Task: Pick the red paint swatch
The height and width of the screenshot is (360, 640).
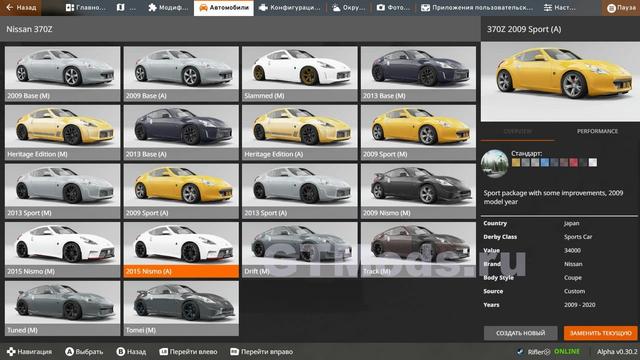Action: pos(573,162)
